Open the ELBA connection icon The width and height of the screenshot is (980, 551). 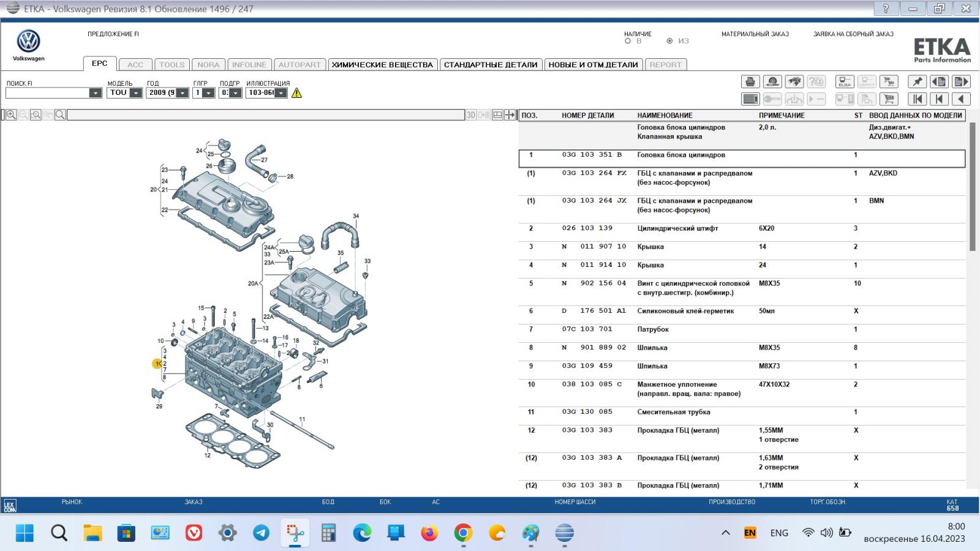point(845,81)
